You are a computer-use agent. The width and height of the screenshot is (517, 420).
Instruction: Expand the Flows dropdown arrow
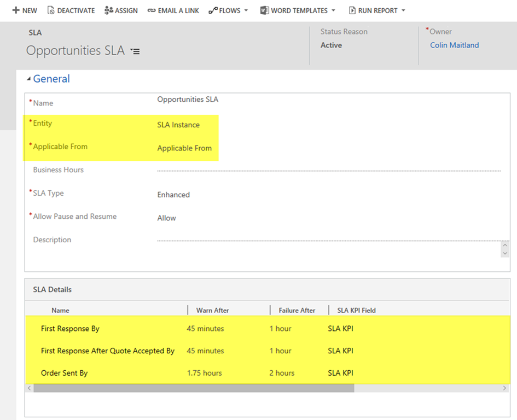pos(246,10)
